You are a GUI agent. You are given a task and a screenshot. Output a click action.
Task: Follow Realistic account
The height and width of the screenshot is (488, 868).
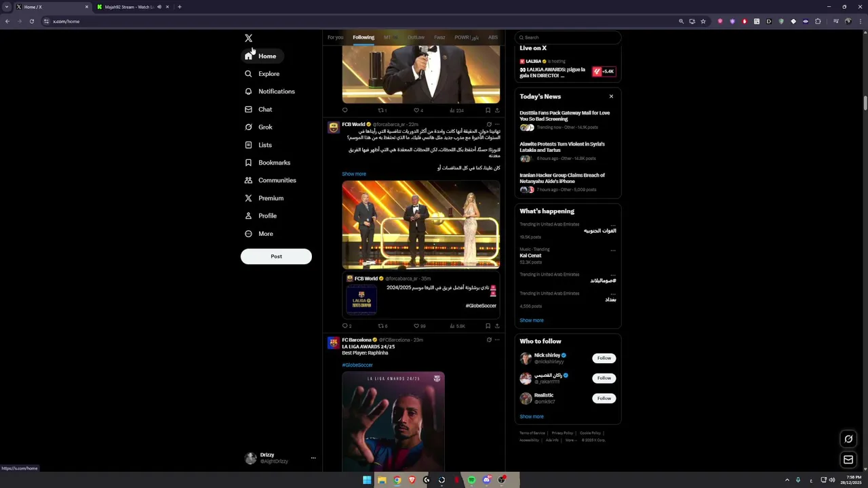[x=604, y=399]
